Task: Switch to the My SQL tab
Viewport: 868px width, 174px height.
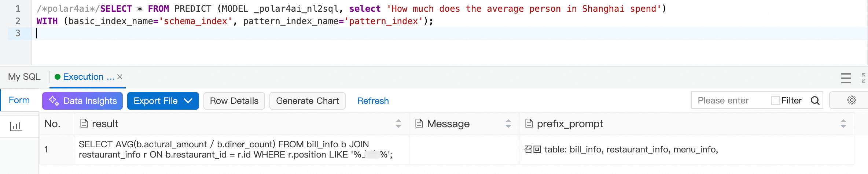Action: (24, 77)
